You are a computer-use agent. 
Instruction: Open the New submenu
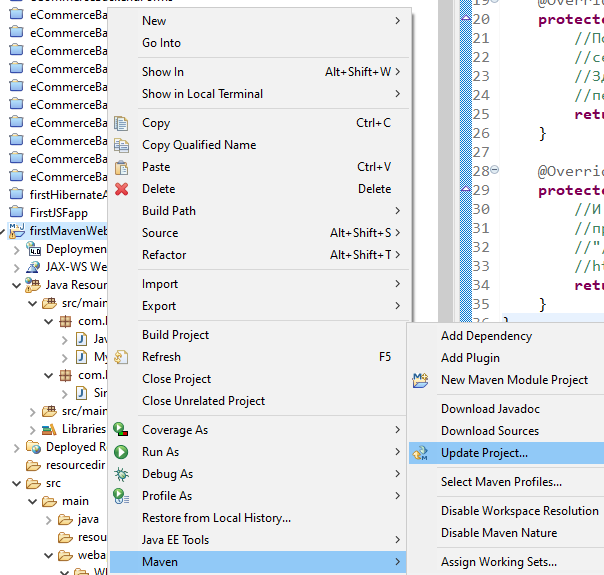click(258, 21)
